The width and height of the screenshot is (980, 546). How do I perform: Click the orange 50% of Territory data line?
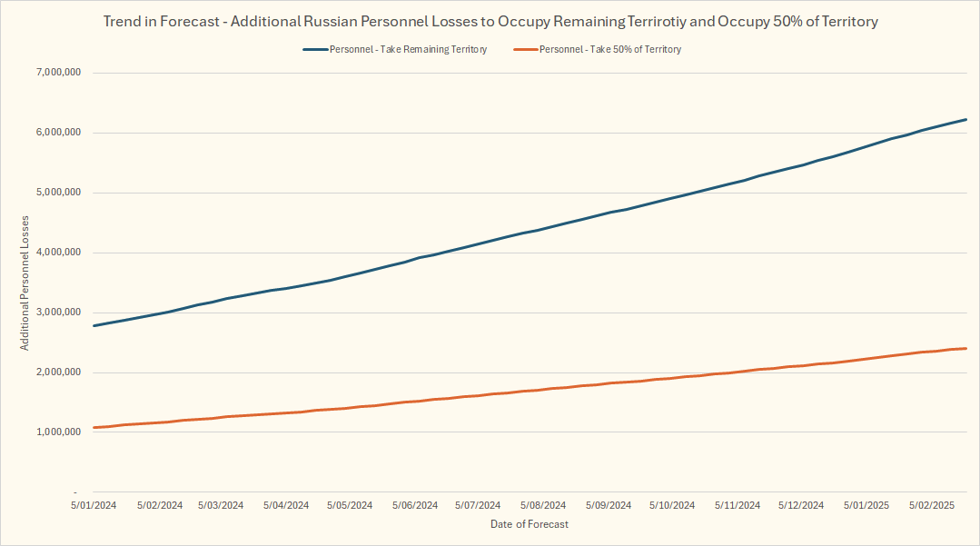click(x=545, y=389)
